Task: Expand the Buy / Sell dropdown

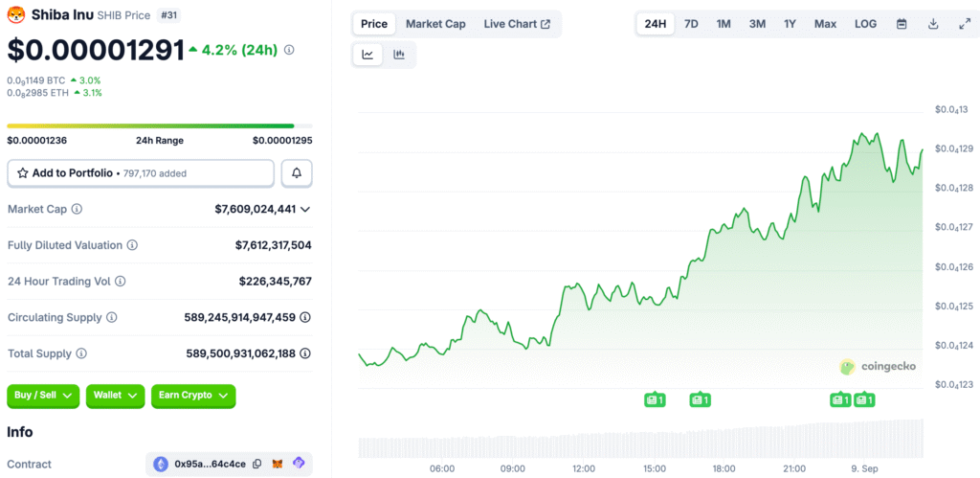Action: 43,396
